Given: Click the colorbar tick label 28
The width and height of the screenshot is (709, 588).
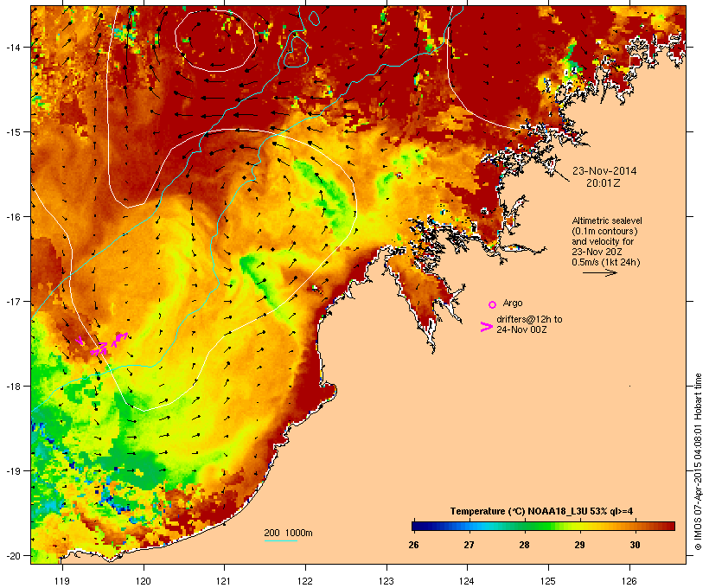Looking at the screenshot, I should point(524,545).
